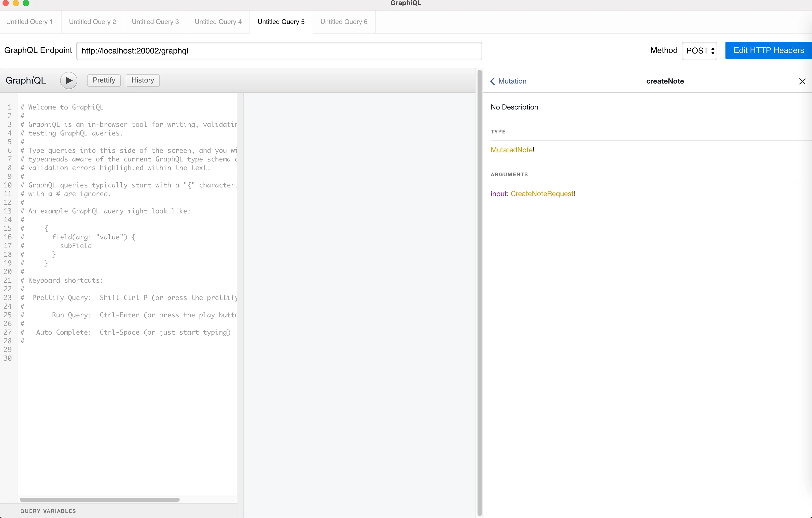Click line '# Keyboard shortcuts:'
Image resolution: width=812 pixels, height=518 pixels.
tap(62, 280)
